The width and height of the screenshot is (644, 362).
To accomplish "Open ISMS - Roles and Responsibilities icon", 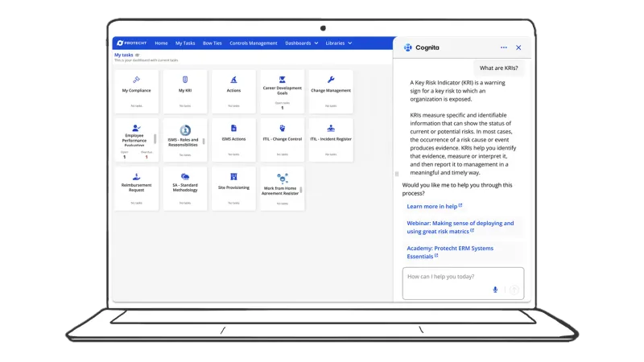I will [x=185, y=130].
